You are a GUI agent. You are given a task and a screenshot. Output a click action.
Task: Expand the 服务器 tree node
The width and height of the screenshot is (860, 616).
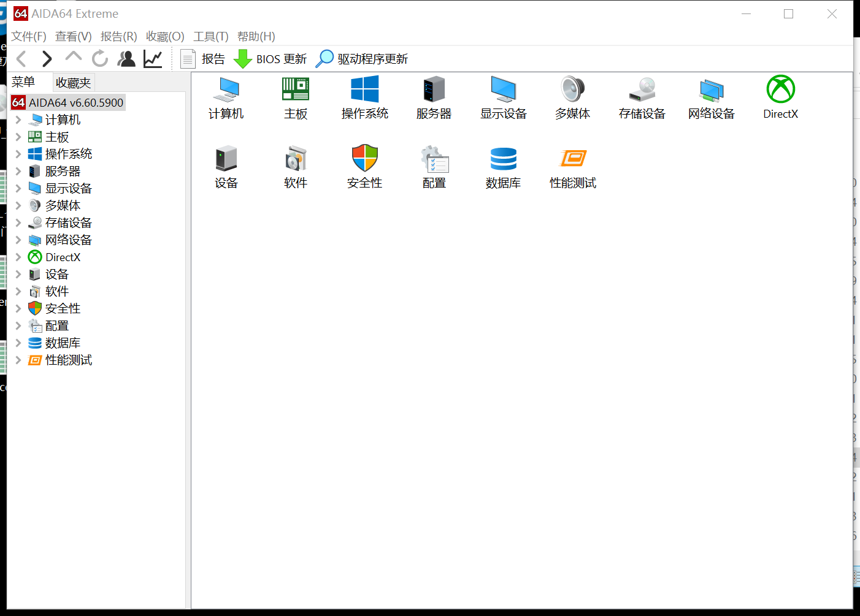(x=18, y=171)
